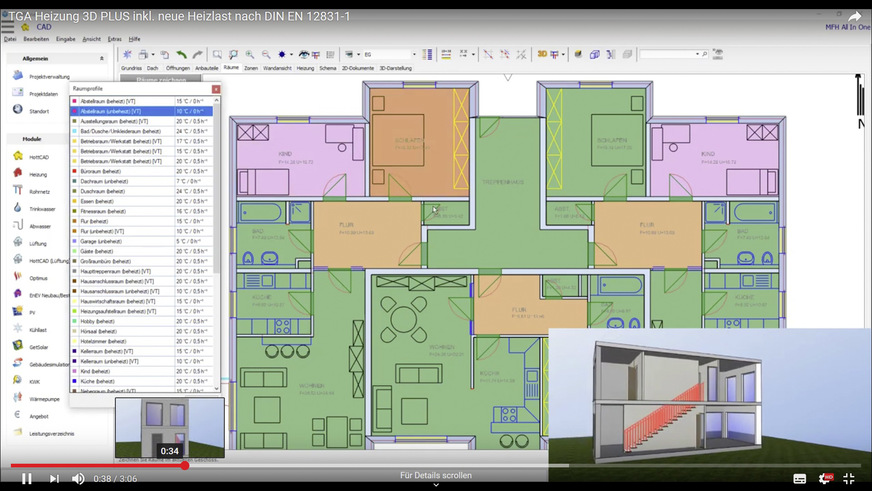Click the zoom out magnifier icon

coord(265,54)
